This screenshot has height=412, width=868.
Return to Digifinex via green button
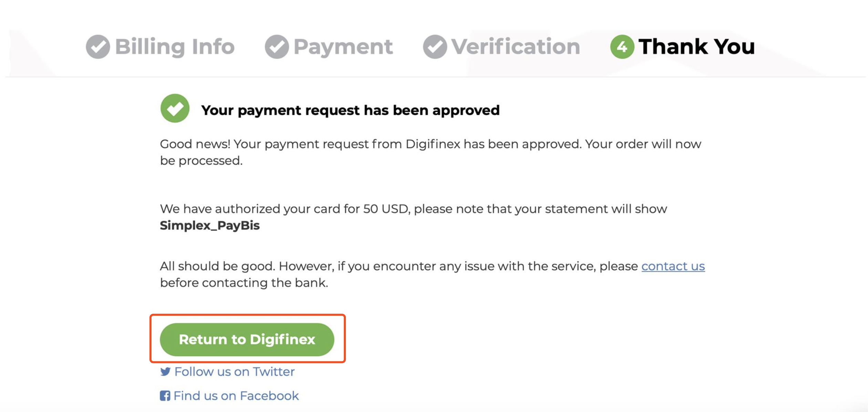pos(247,339)
